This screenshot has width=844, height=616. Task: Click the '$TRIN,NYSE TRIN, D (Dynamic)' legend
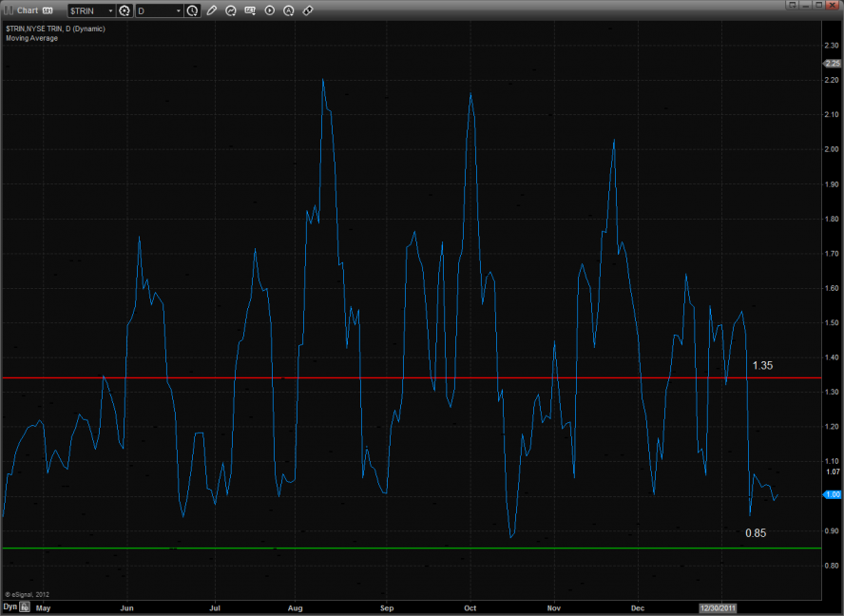coord(55,29)
